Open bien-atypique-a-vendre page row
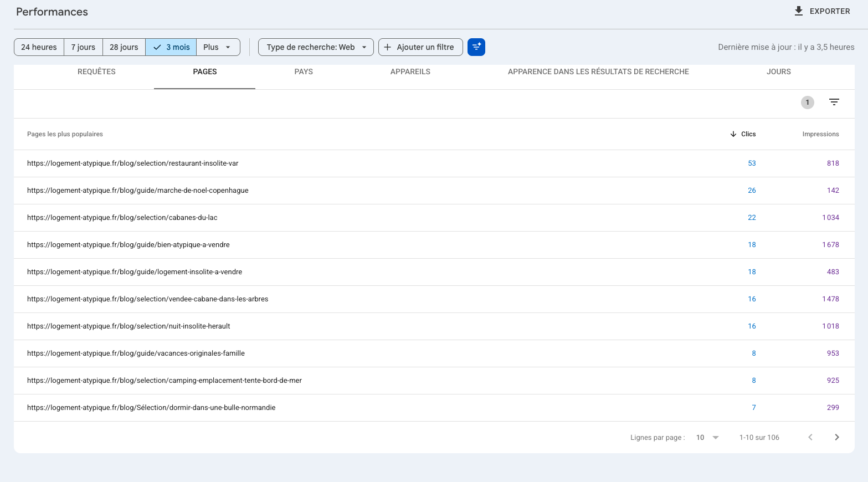868x482 pixels. (434, 245)
